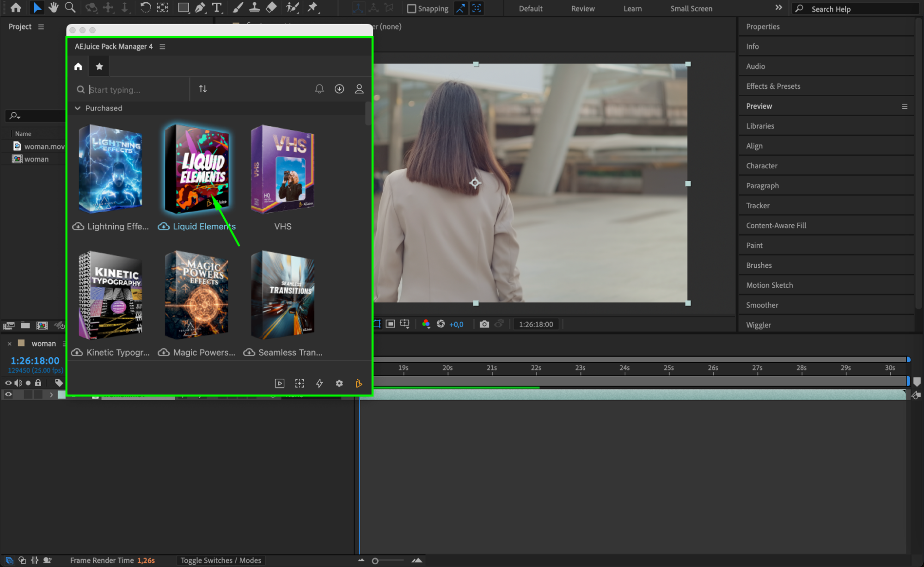Screen dimensions: 924x567
Task: Toggle woman layer visibility eye
Action: coord(8,394)
